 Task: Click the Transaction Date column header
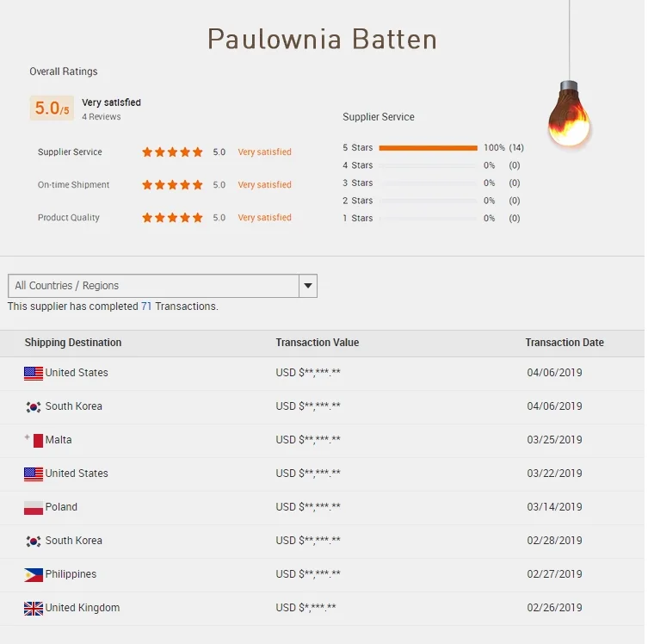point(565,343)
